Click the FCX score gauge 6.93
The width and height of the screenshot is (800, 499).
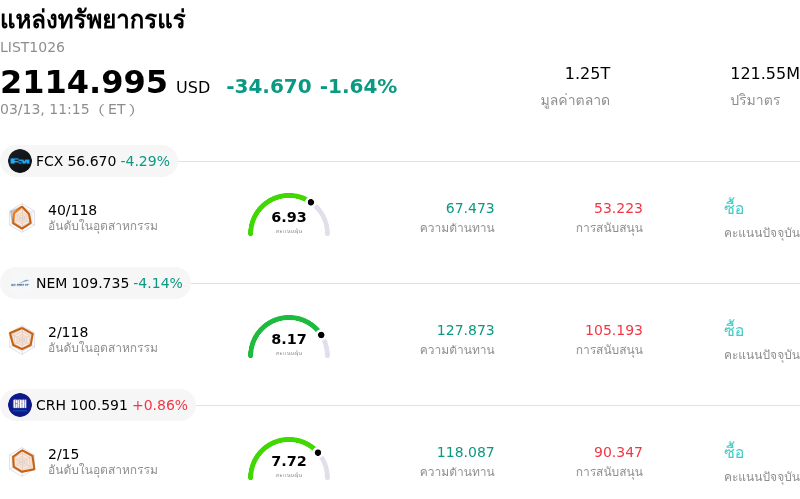pyautogui.click(x=289, y=216)
